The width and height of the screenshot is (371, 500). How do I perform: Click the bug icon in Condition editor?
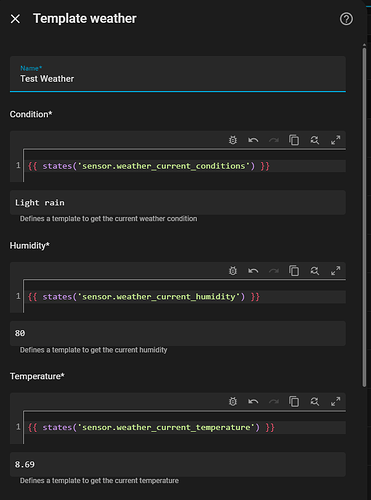click(233, 140)
